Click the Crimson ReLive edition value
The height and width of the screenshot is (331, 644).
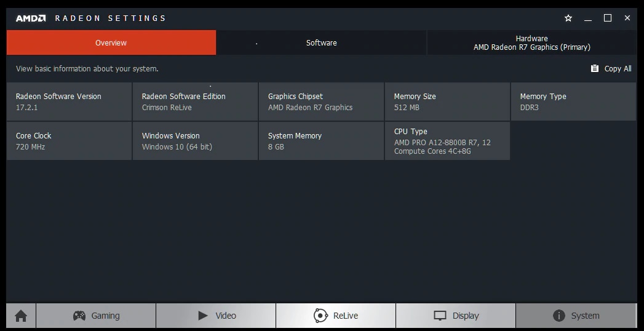click(x=167, y=108)
